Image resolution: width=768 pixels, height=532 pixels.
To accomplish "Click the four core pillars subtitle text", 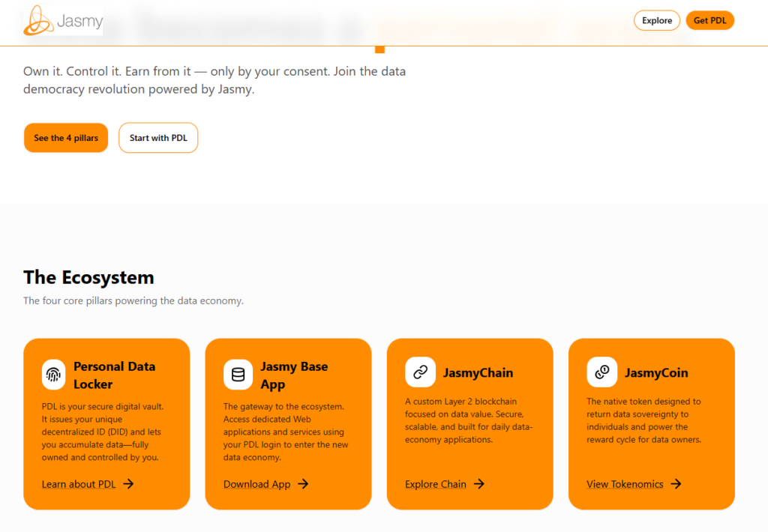I will pos(133,301).
